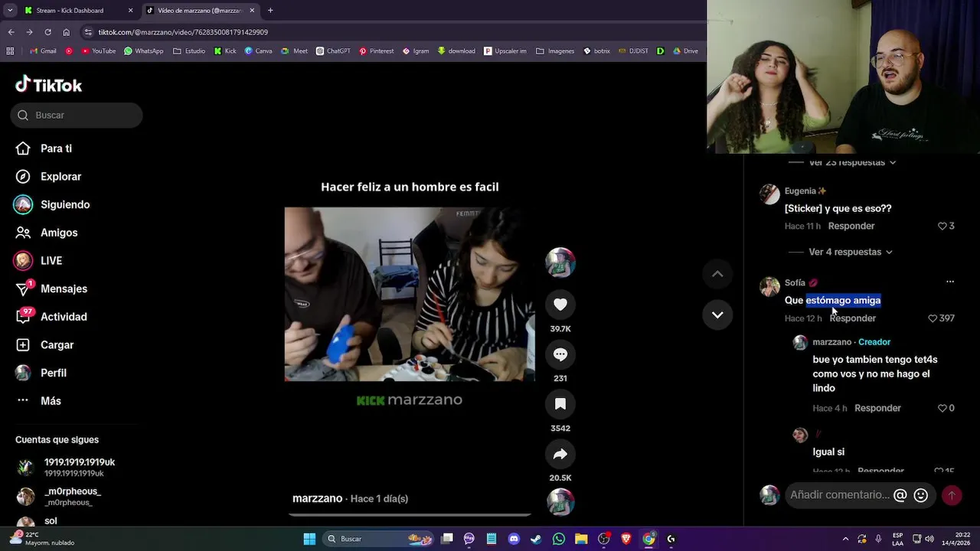Expand Ver 4 respuestas under Eugenia's comment
980x551 pixels.
click(x=851, y=252)
